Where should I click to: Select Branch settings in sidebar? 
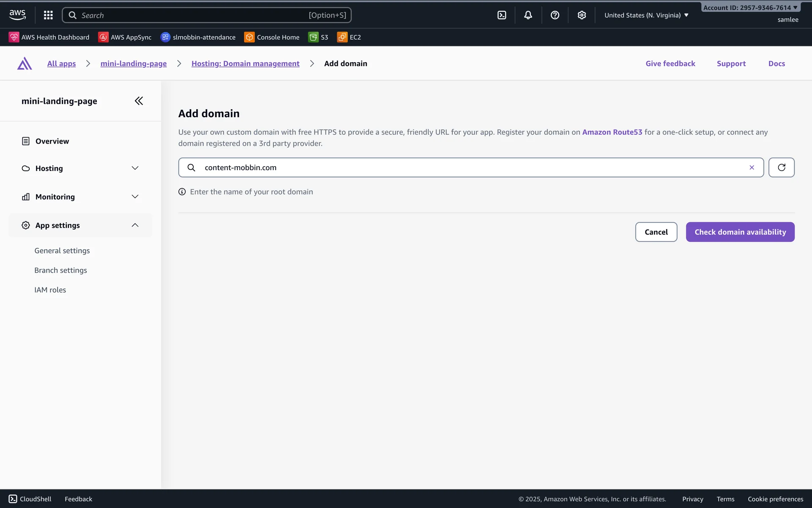pos(60,270)
